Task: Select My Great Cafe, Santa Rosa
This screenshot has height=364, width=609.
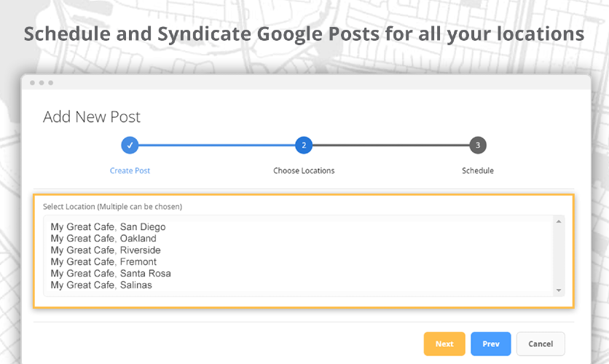Action: click(x=111, y=273)
